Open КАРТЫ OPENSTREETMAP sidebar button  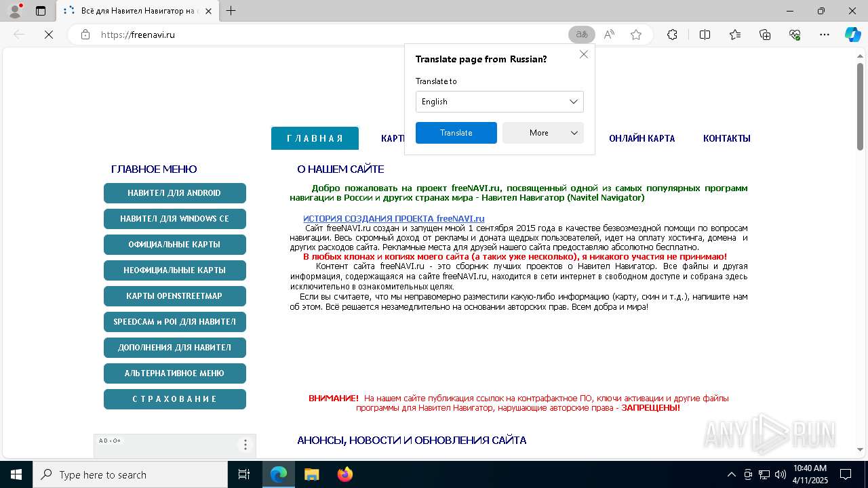[175, 296]
